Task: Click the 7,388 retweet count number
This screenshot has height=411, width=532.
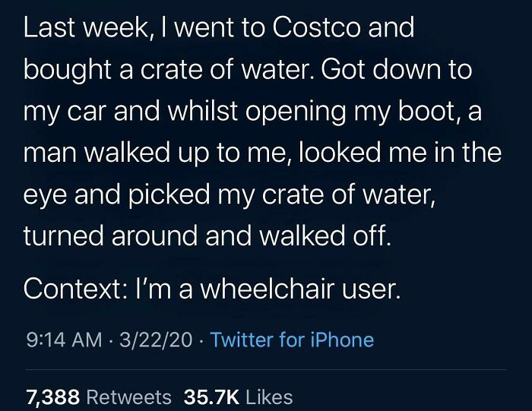Action: [53, 397]
